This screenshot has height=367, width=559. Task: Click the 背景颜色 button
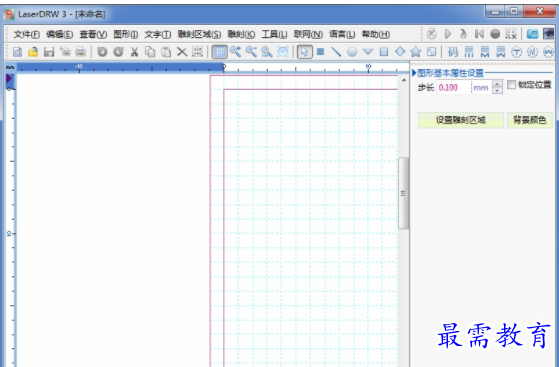[530, 120]
